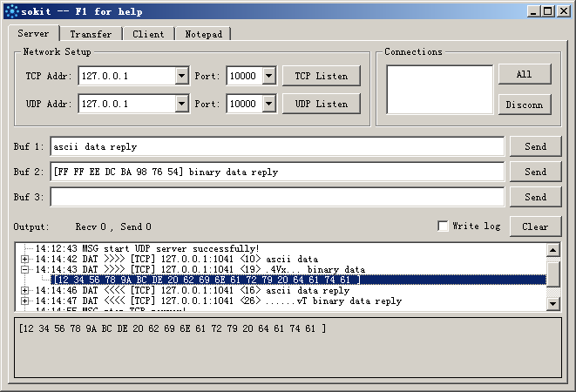Collapse the 14:14:43 binary data log entry

[x=25, y=269]
